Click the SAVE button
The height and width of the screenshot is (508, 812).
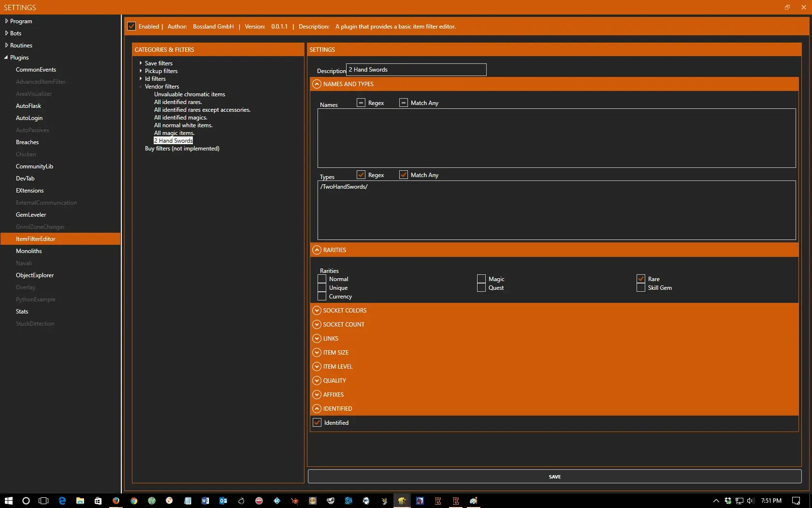[554, 477]
